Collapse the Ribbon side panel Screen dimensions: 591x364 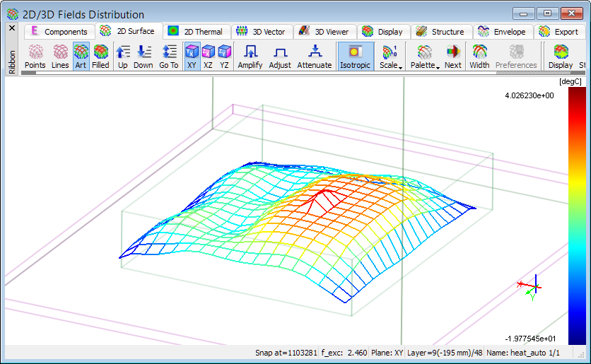pyautogui.click(x=12, y=28)
